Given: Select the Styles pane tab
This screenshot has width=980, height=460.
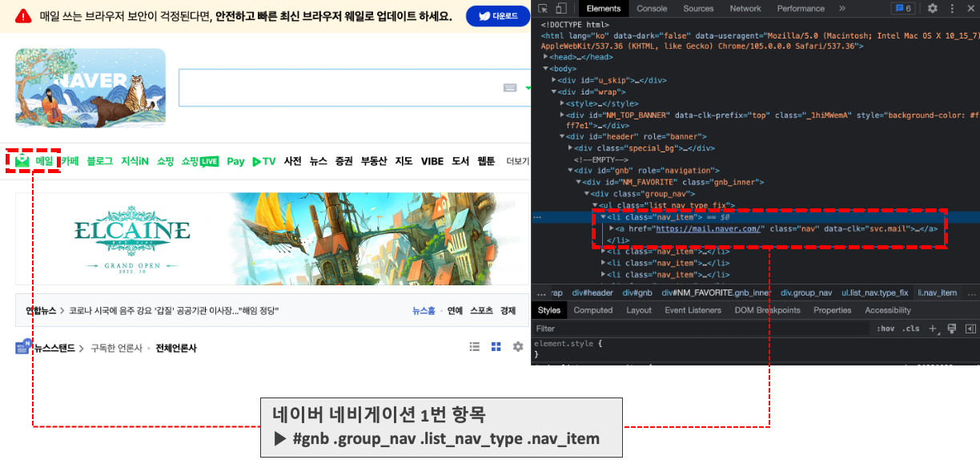Looking at the screenshot, I should (x=549, y=310).
